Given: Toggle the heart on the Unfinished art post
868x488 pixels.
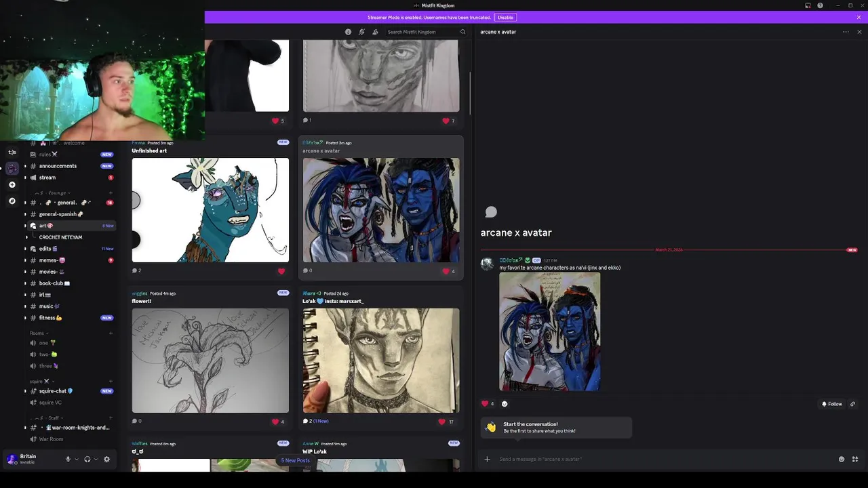Looking at the screenshot, I should click(x=281, y=271).
